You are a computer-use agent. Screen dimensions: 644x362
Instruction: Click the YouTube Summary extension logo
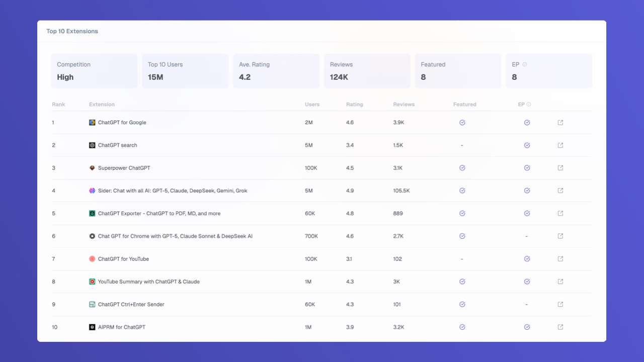[92, 282]
